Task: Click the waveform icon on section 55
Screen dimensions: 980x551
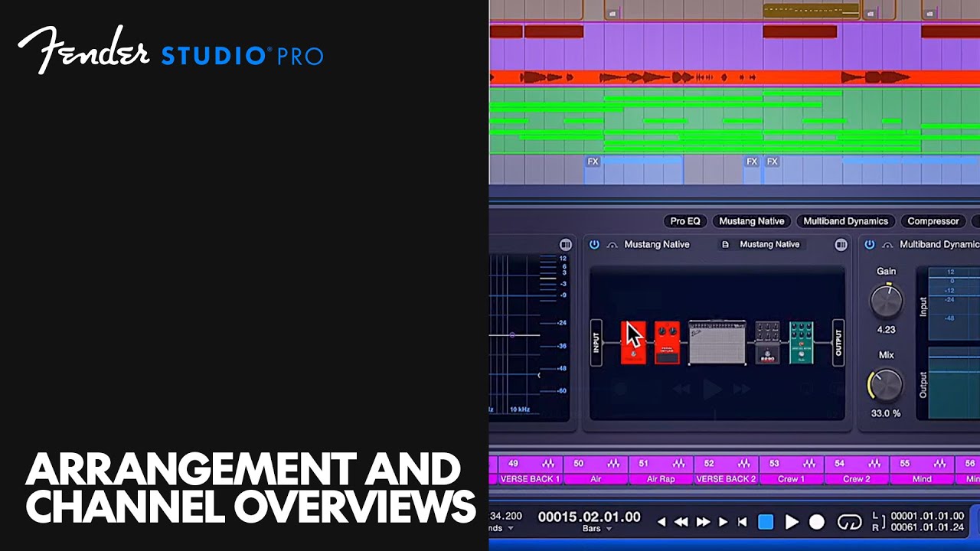Action: click(x=939, y=464)
